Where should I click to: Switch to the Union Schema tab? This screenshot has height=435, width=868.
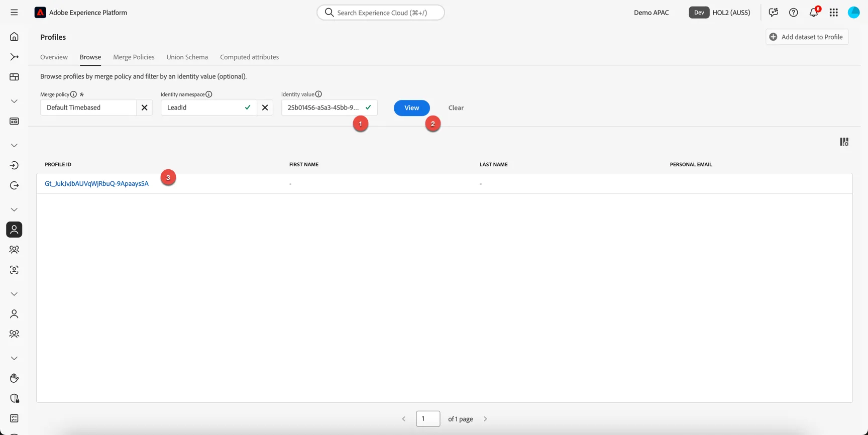coord(187,57)
